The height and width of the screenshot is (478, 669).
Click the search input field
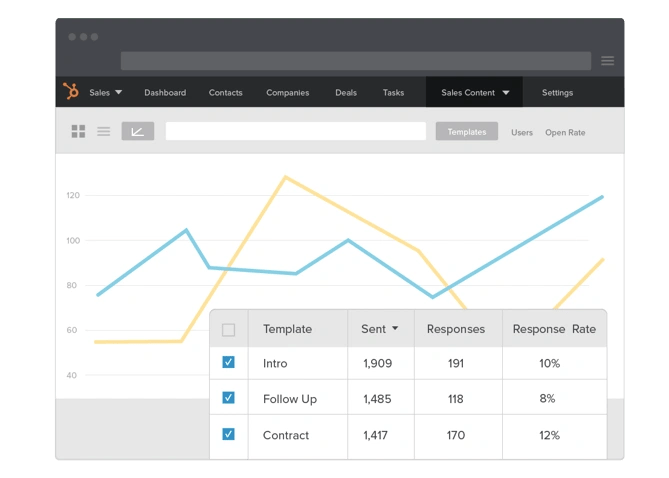pos(295,132)
